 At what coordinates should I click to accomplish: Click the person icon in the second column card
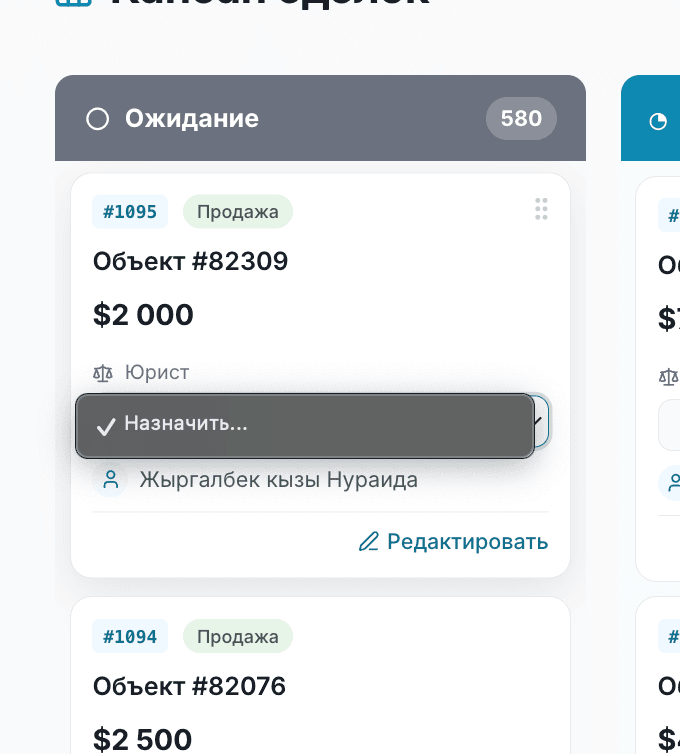click(x=675, y=483)
